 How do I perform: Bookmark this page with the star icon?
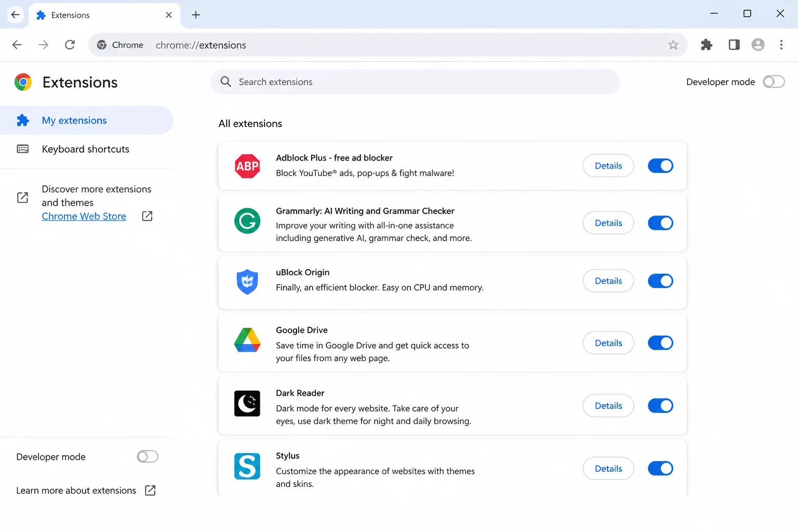[673, 45]
